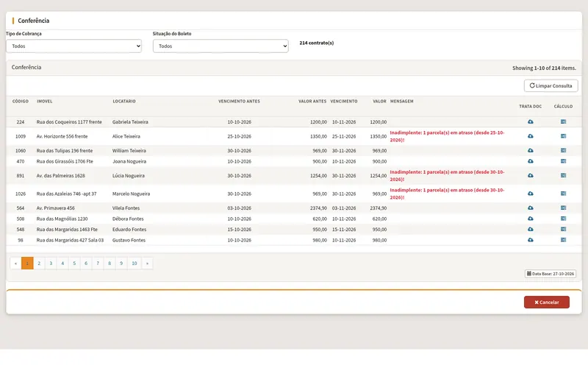Image resolution: width=588 pixels, height=368 pixels.
Task: Select Rua das Azaleias 746 -apt 37 cell
Action: point(66,194)
